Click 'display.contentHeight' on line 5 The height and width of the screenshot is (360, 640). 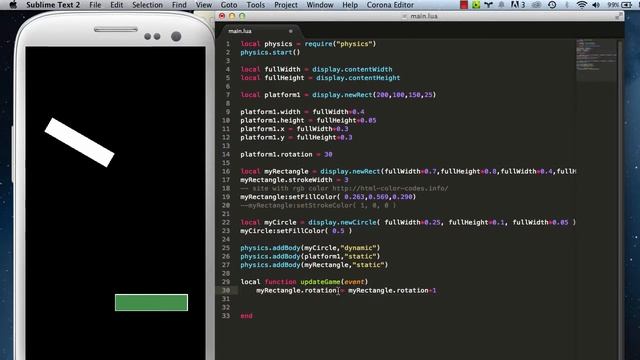tap(358, 78)
